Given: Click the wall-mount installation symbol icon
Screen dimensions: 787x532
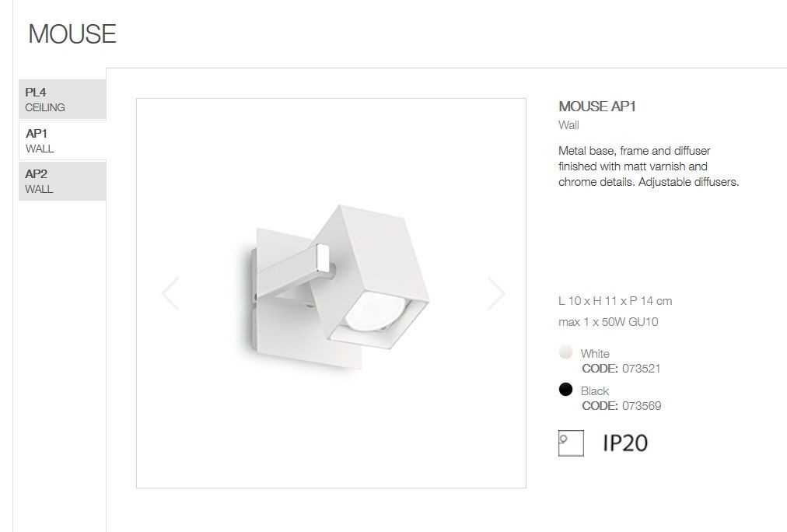Looking at the screenshot, I should point(571,443).
